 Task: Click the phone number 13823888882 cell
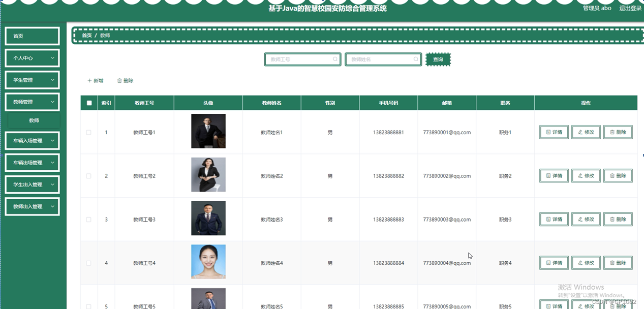pos(388,176)
